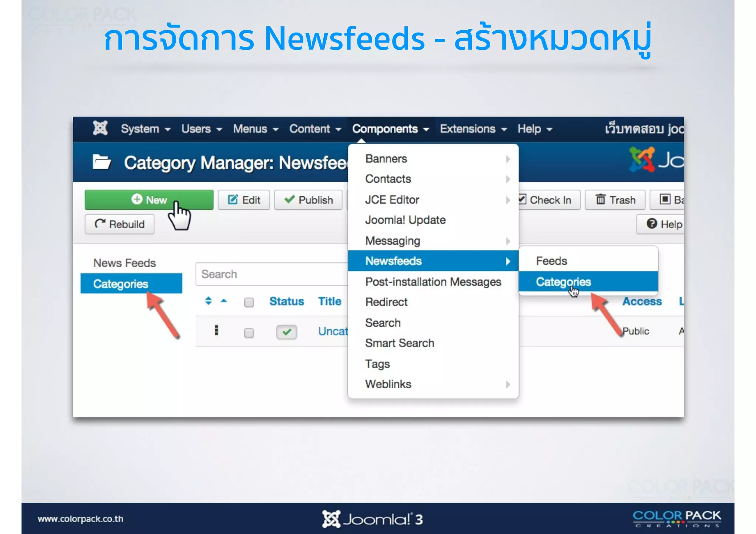Viewport: 756px width, 534px height.
Task: Click the Public access cell text
Action: coord(635,331)
